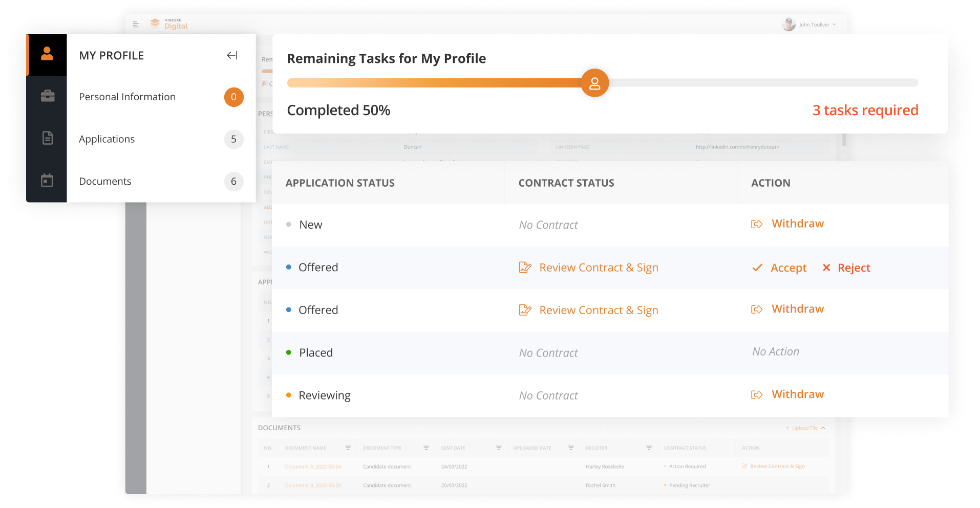Collapse the Documents section chevron
This screenshot has height=508, width=980.
(823, 428)
